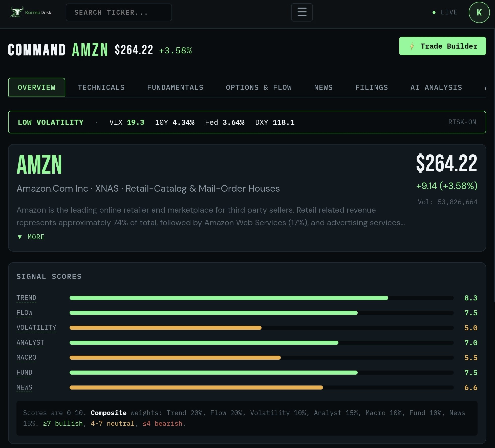The height and width of the screenshot is (448, 495).
Task: Open the AI Analysis tab
Action: coord(436,88)
